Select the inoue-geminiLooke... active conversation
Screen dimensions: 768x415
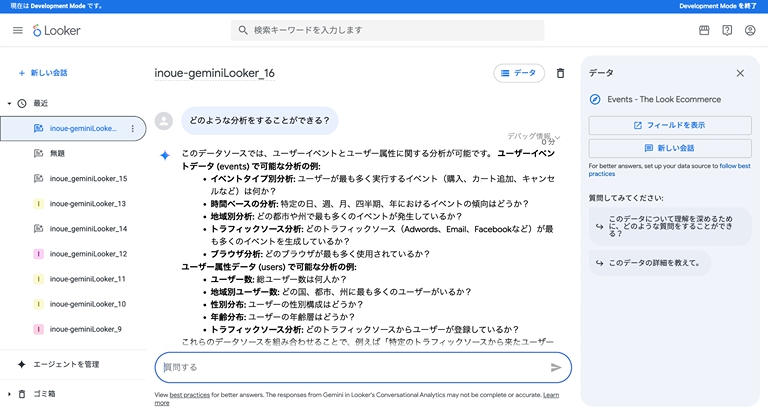click(72, 128)
